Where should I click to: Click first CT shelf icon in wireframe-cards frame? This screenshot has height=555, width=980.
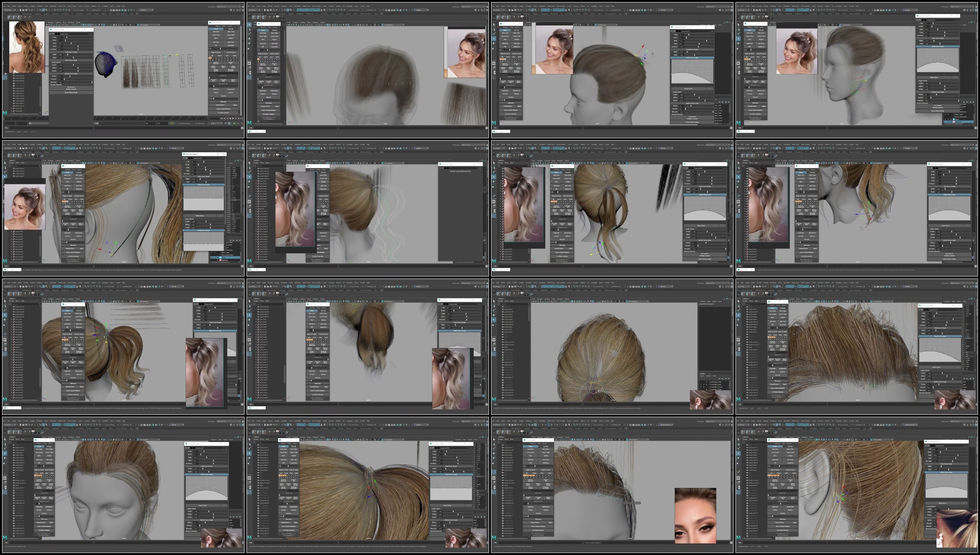(10, 17)
